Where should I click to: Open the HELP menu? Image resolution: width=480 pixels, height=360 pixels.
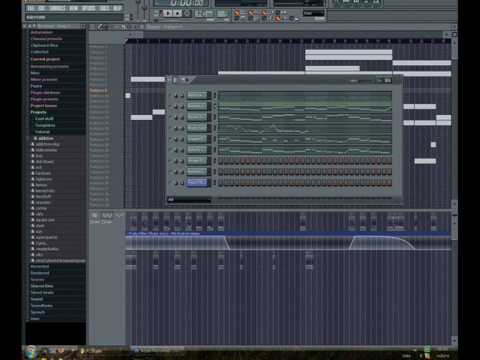point(117,8)
